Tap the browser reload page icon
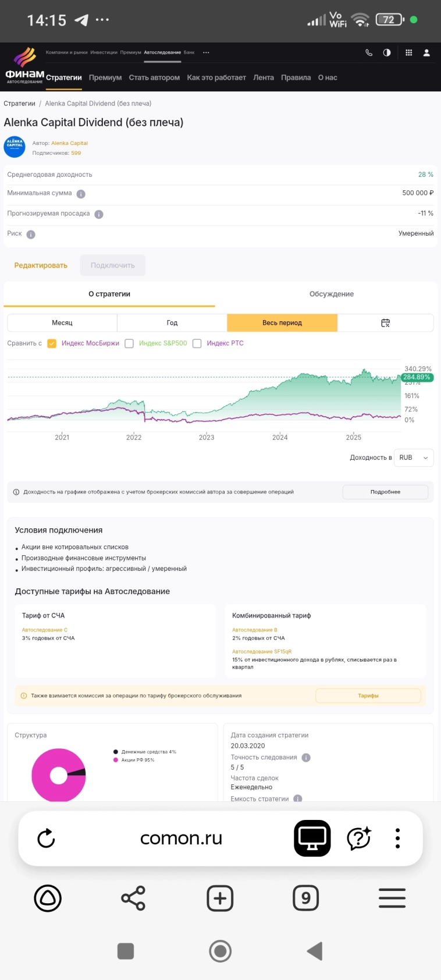 pos(46,839)
